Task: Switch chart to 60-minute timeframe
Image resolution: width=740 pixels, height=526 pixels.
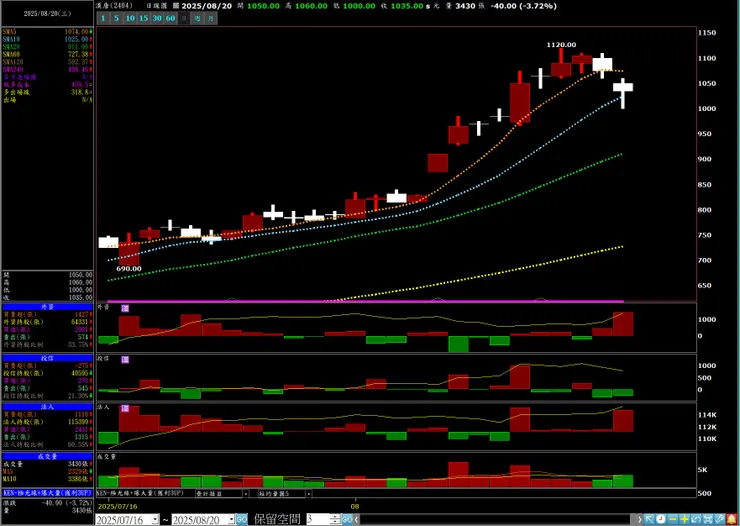Action: point(170,18)
